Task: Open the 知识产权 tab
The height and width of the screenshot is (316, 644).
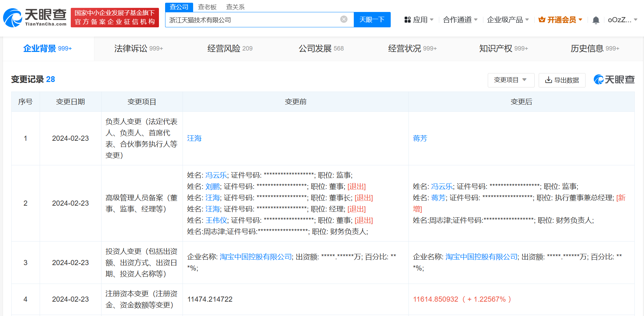Action: point(504,49)
